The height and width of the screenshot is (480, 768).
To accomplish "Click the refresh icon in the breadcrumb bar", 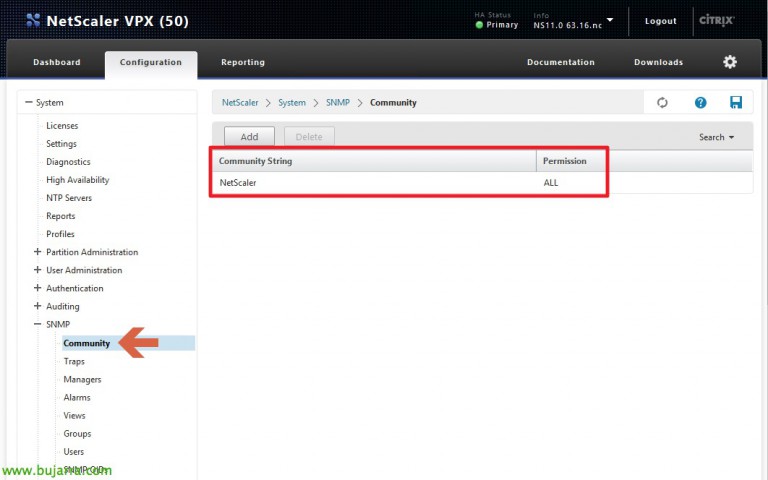I will (662, 102).
